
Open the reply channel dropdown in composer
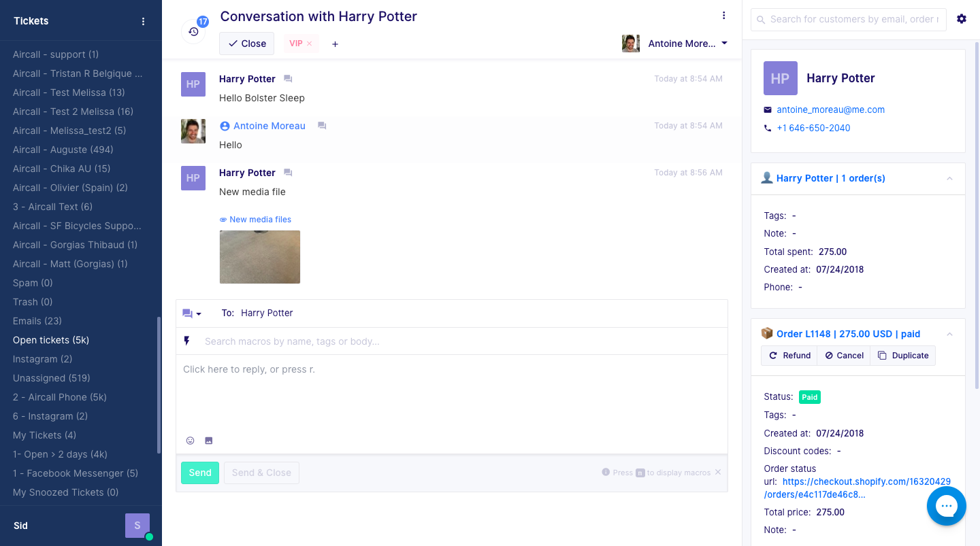coord(192,313)
